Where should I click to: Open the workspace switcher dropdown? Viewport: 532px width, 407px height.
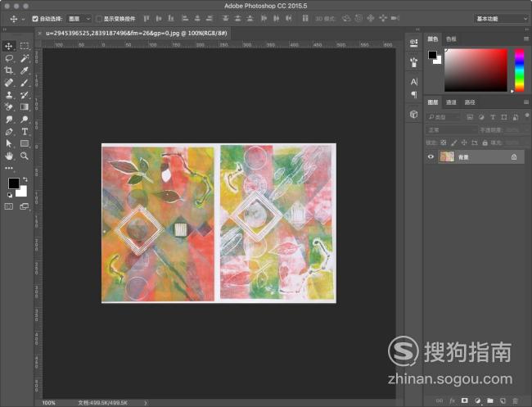502,19
